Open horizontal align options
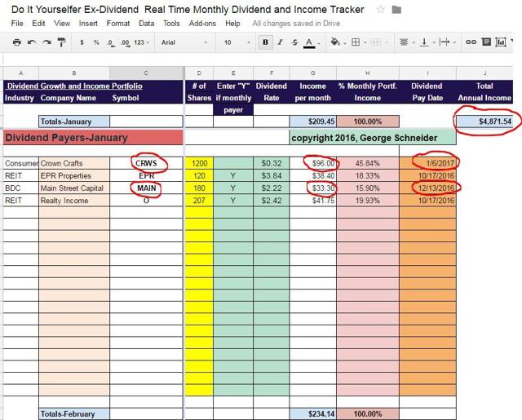 point(404,42)
